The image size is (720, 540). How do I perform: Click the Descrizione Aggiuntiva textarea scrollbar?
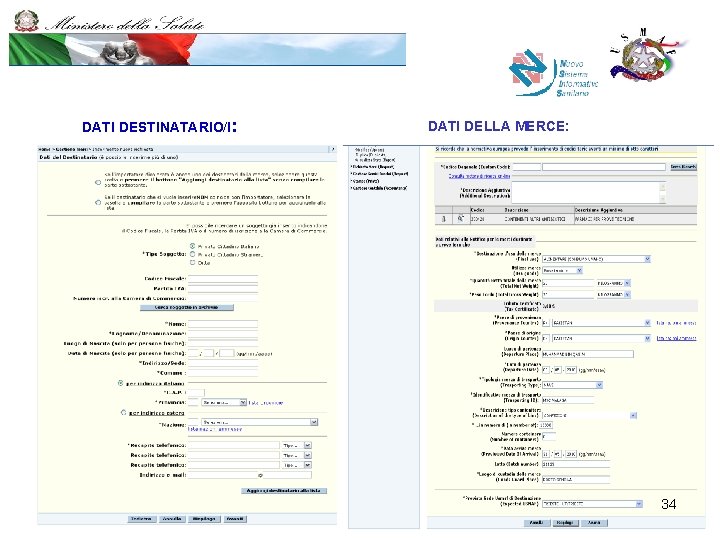point(663,192)
